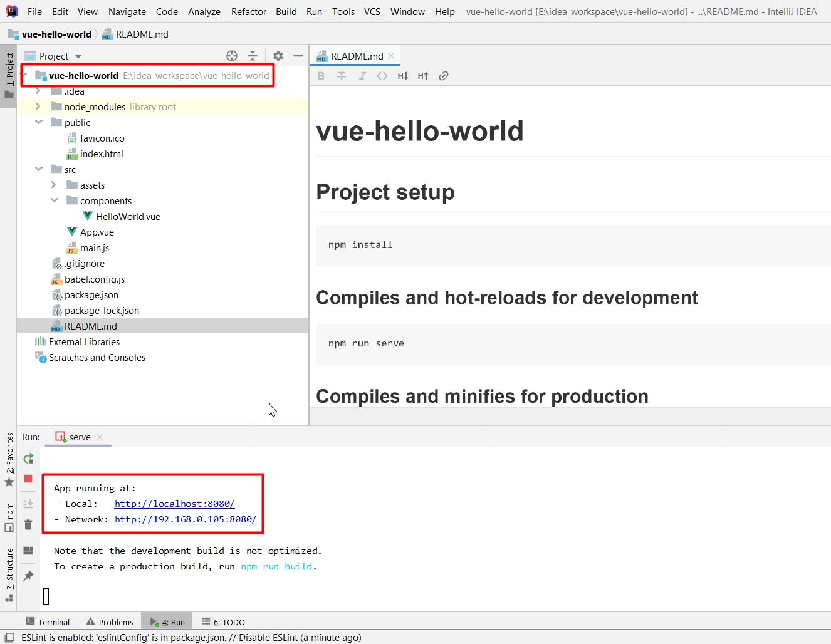Click the ESLint status bar message
Screen dimensions: 831x644
[191, 638]
